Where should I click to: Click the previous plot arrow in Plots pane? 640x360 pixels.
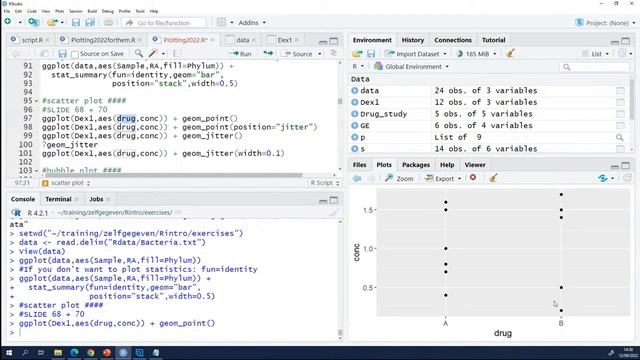pos(357,178)
